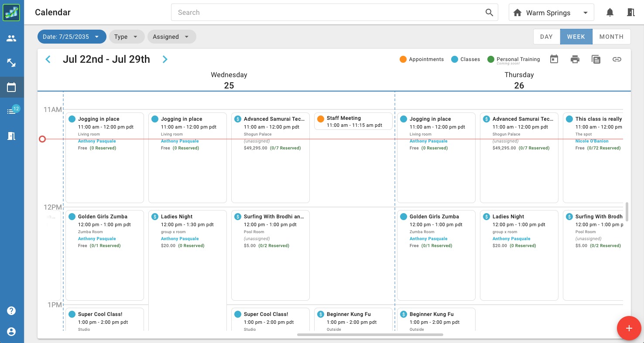Click the horizontal scrollbar at calendar bottom
Image resolution: width=644 pixels, height=343 pixels.
(370, 335)
